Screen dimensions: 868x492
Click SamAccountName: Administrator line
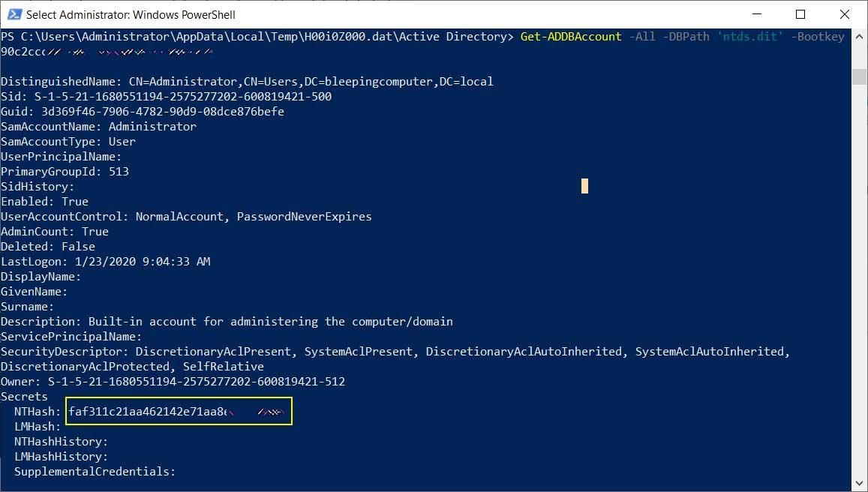tap(98, 127)
